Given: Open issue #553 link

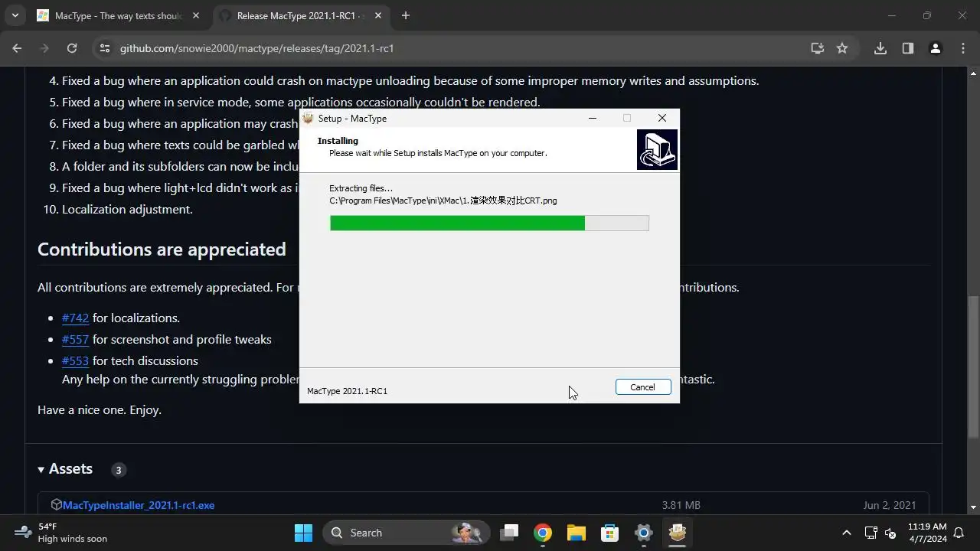Looking at the screenshot, I should point(75,360).
